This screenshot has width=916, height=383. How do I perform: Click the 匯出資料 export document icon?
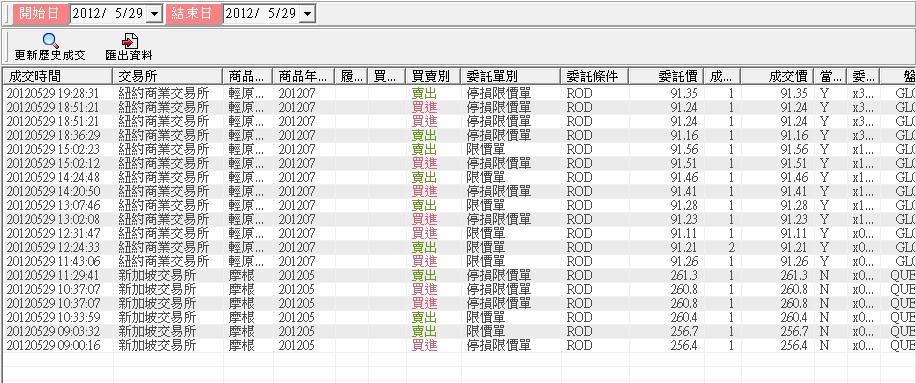[x=130, y=41]
